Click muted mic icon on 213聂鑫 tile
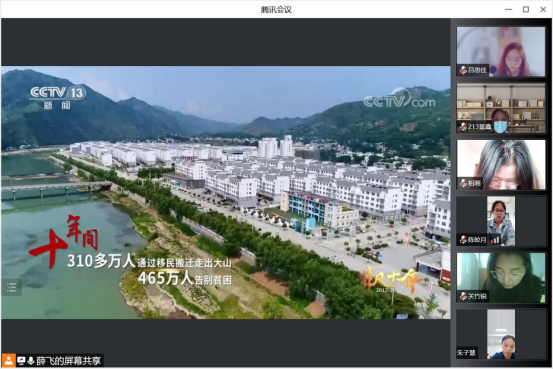Image resolution: width=553 pixels, height=369 pixels. pos(463,126)
